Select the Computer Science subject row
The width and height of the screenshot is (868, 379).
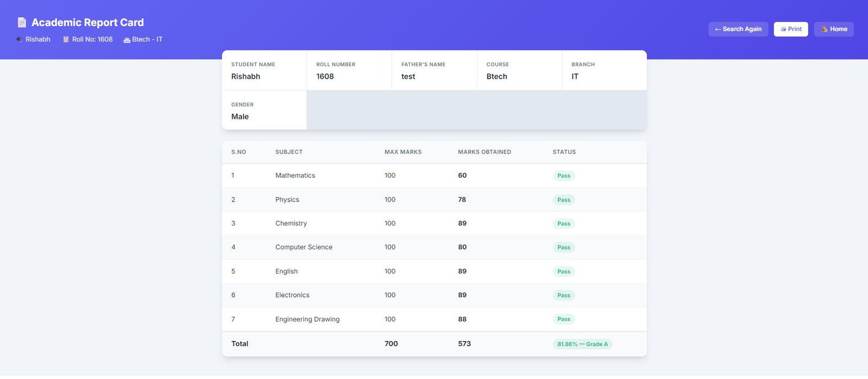(304, 247)
